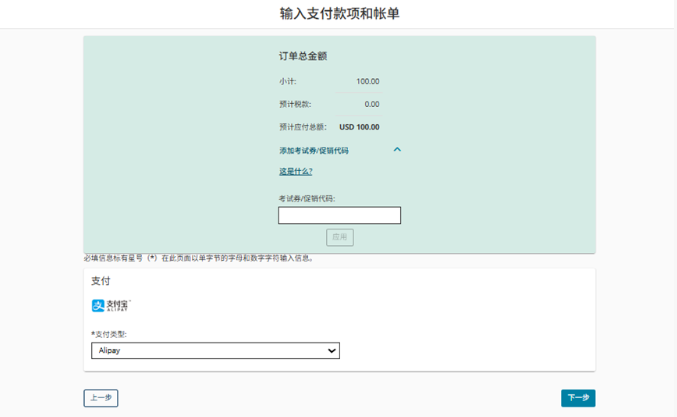Open the 支付类型 payment type dropdown

pyautogui.click(x=215, y=351)
